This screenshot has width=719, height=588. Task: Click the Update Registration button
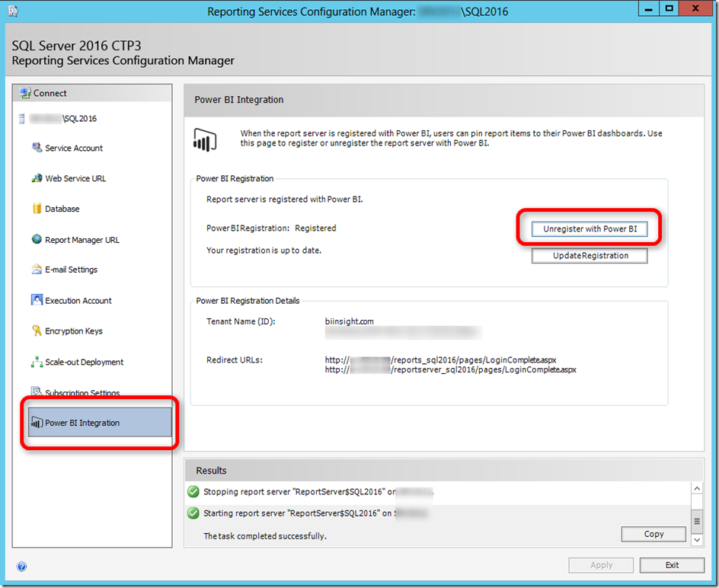[x=590, y=255]
